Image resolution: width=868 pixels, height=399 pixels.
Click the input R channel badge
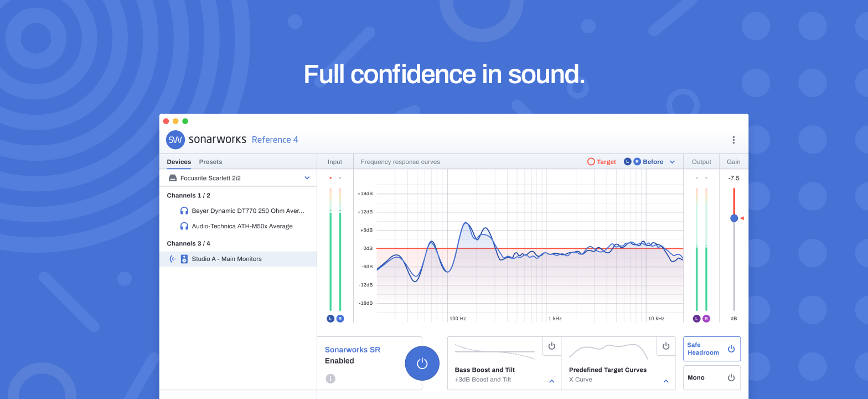(x=340, y=319)
